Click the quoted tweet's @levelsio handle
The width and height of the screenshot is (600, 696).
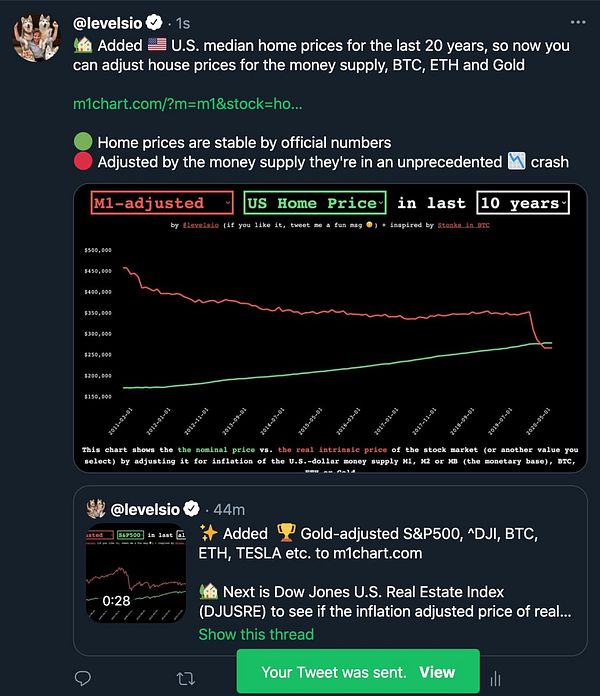click(x=153, y=509)
